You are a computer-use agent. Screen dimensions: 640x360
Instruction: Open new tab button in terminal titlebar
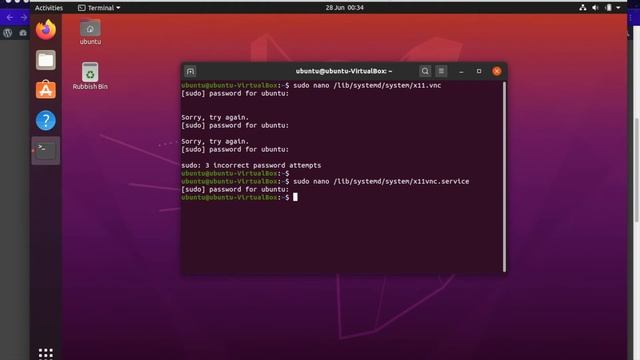190,71
